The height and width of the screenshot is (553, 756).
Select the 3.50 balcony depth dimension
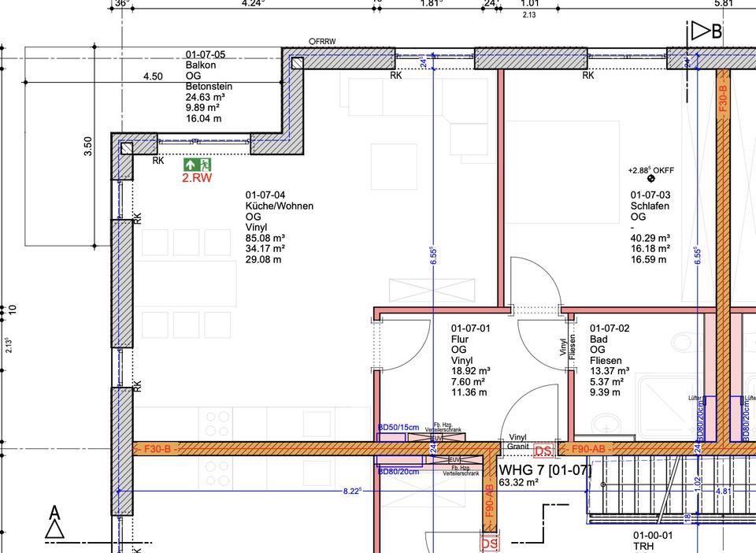89,147
